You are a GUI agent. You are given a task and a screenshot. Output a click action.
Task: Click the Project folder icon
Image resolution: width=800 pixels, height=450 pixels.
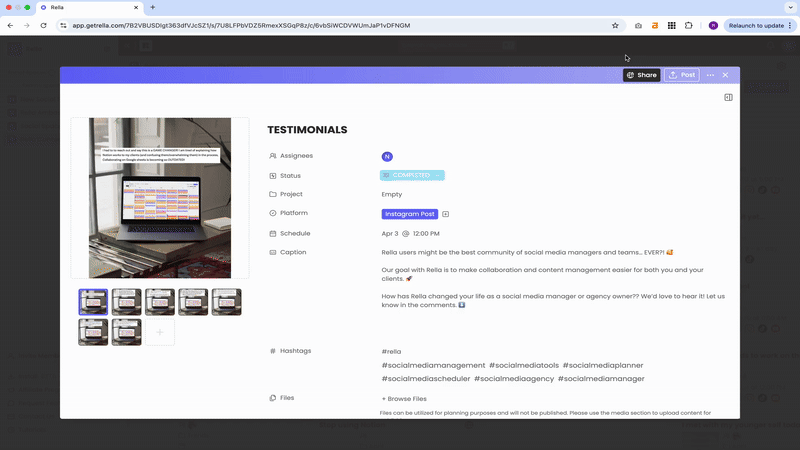point(272,194)
